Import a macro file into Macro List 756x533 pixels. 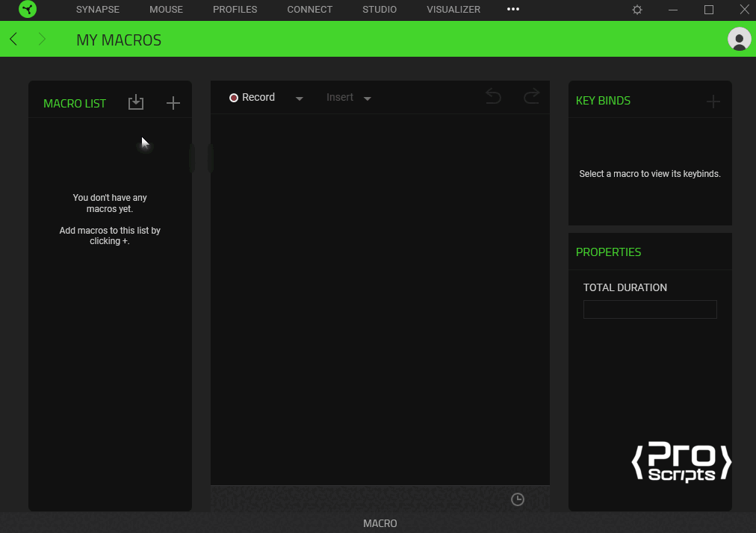click(136, 103)
